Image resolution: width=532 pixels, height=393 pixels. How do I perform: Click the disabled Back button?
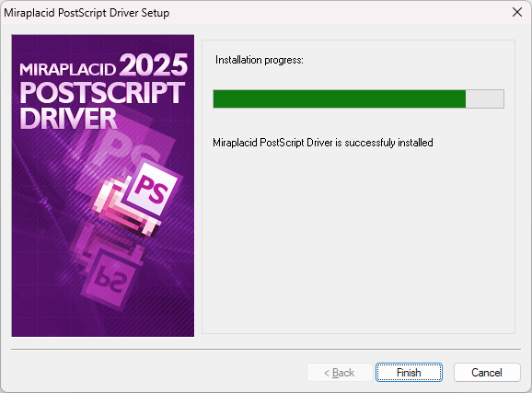click(340, 373)
